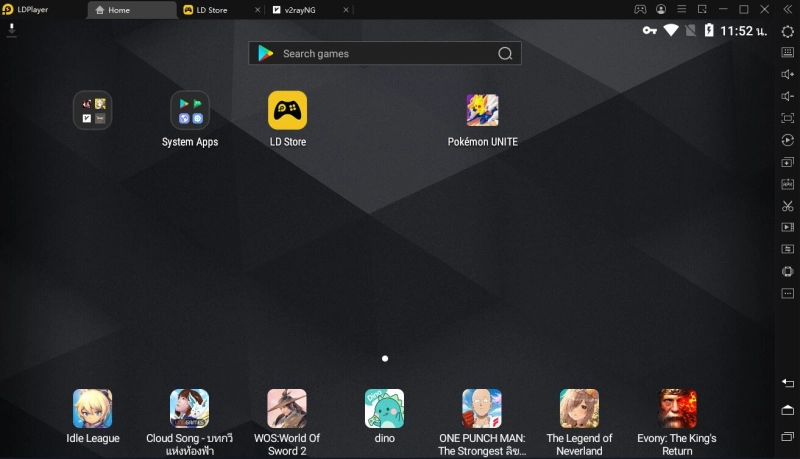800x459 pixels.
Task: Click the Search games field
Action: click(x=385, y=53)
